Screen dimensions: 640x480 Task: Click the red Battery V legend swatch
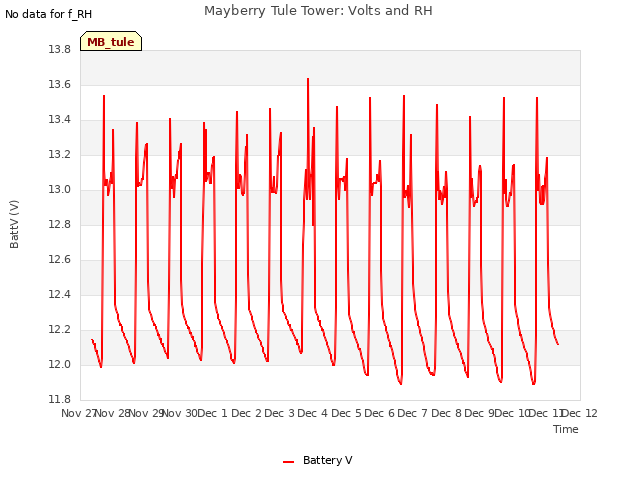[x=288, y=462]
